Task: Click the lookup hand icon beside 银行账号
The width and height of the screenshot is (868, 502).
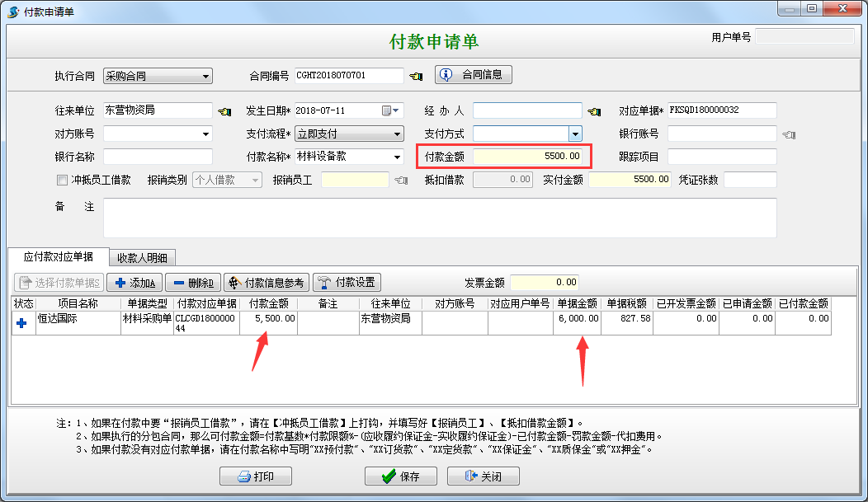Action: pyautogui.click(x=789, y=134)
